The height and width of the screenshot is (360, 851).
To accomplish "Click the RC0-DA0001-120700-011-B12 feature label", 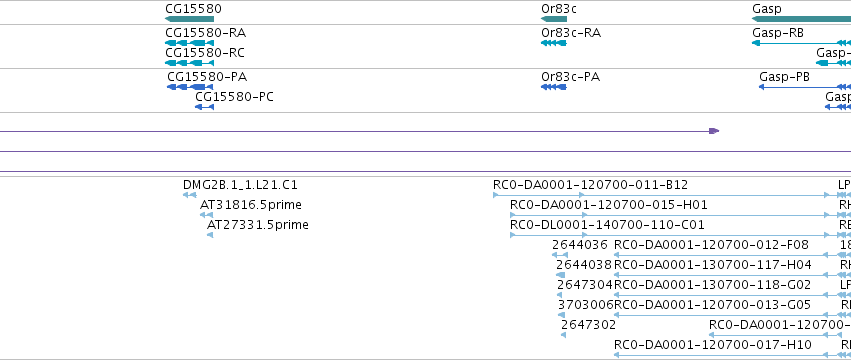I will (590, 185).
